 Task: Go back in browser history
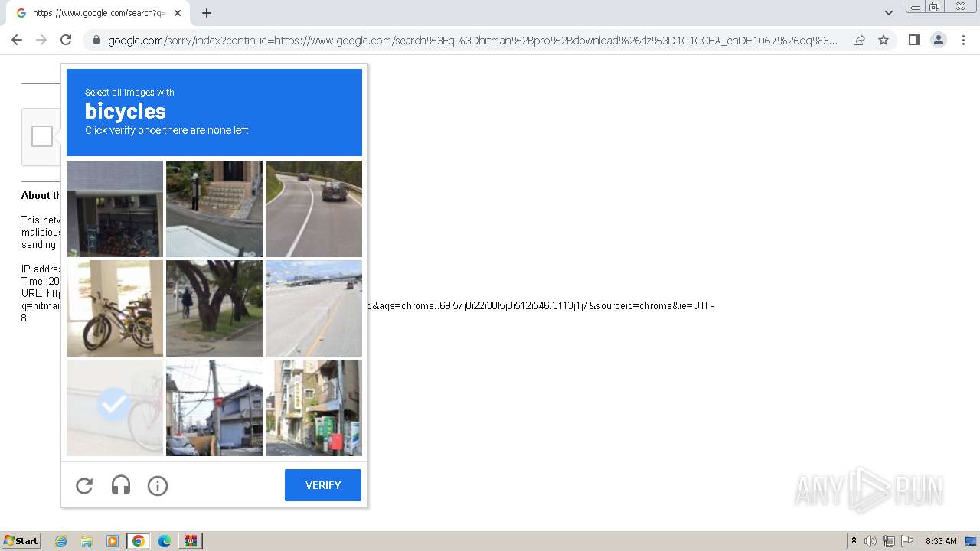17,40
